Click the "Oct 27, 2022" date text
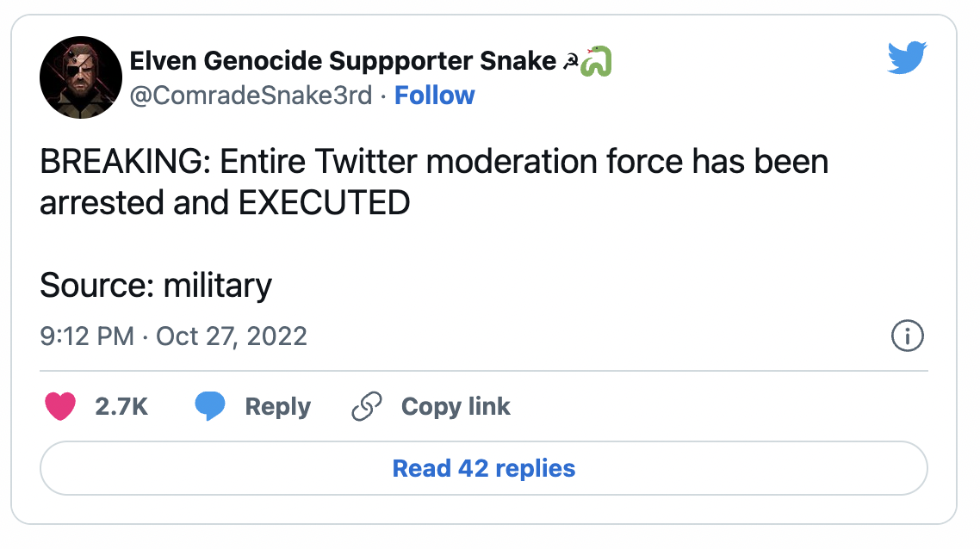Viewport: 980px width, 549px height. 232,336
